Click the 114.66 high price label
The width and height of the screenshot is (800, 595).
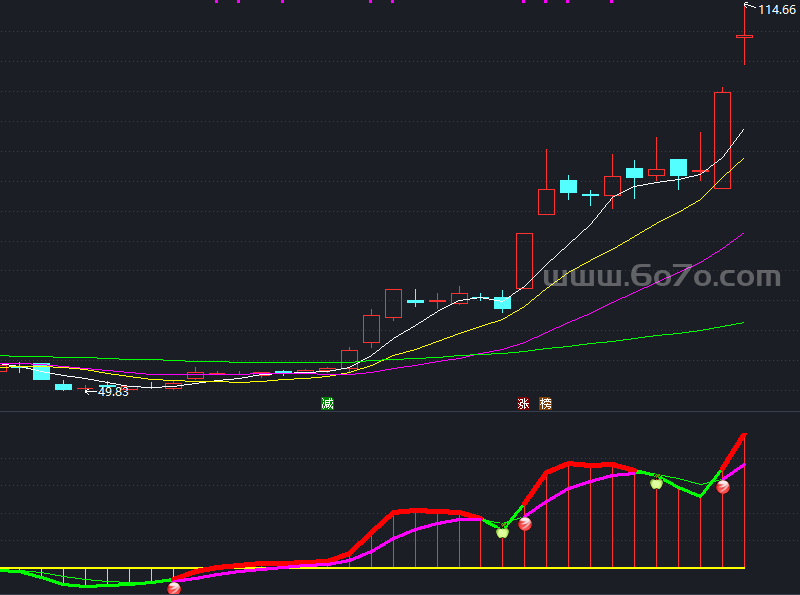(x=777, y=9)
